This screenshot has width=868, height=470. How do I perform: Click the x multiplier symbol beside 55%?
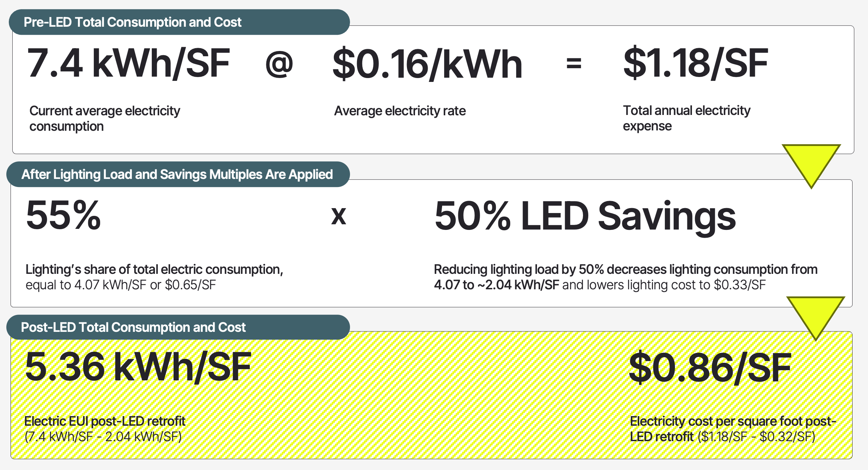click(x=338, y=216)
